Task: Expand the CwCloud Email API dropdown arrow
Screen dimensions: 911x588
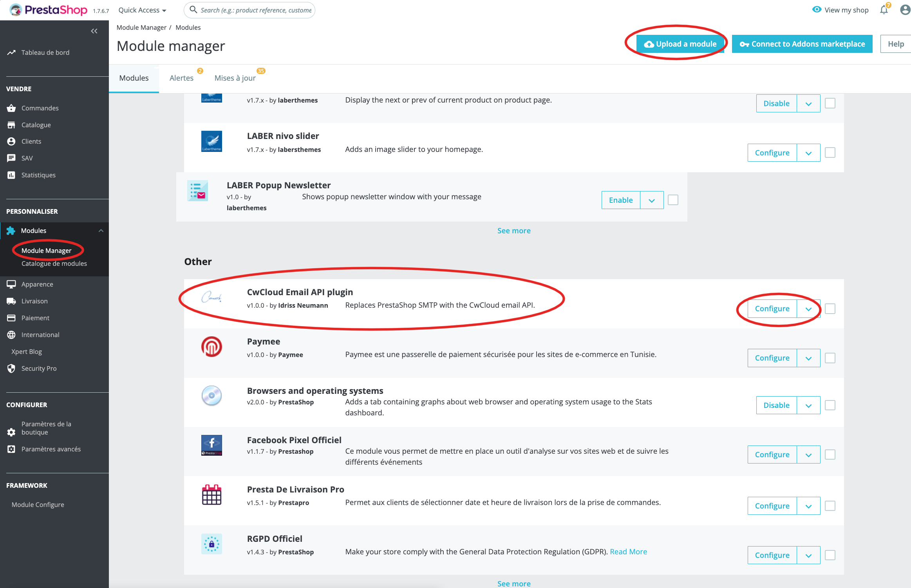Action: pos(809,308)
